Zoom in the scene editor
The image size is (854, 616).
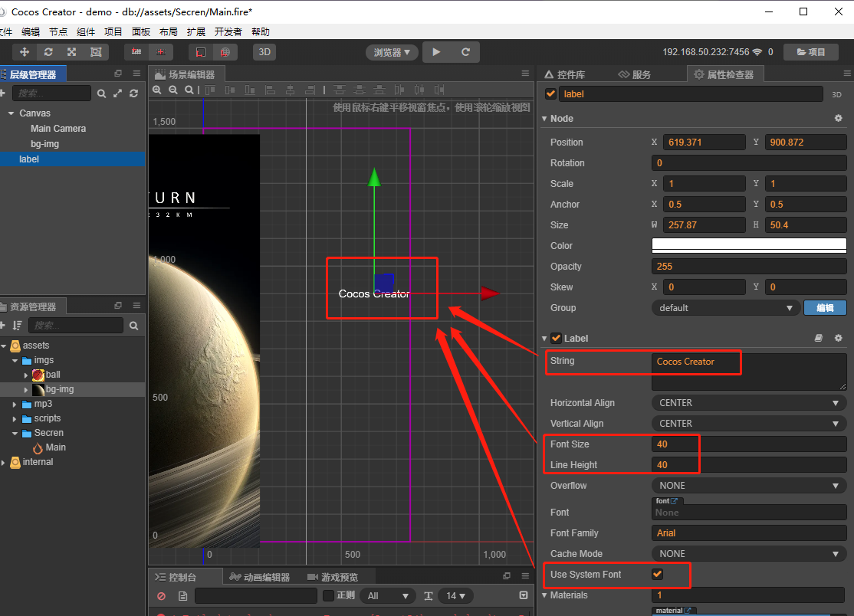click(x=157, y=90)
